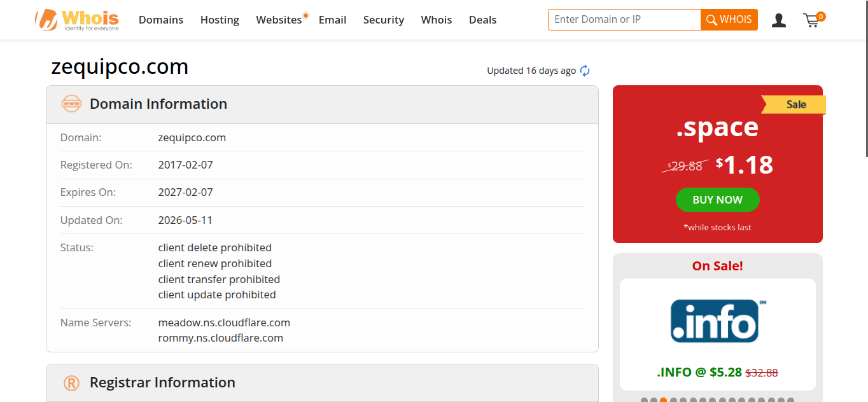
Task: Click the .INFO @ $5.28 offer text
Action: point(699,372)
